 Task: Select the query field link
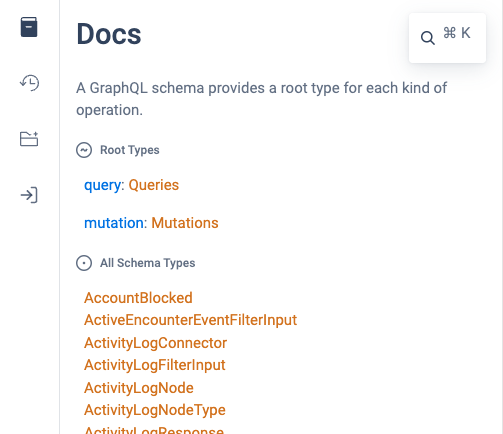102,185
